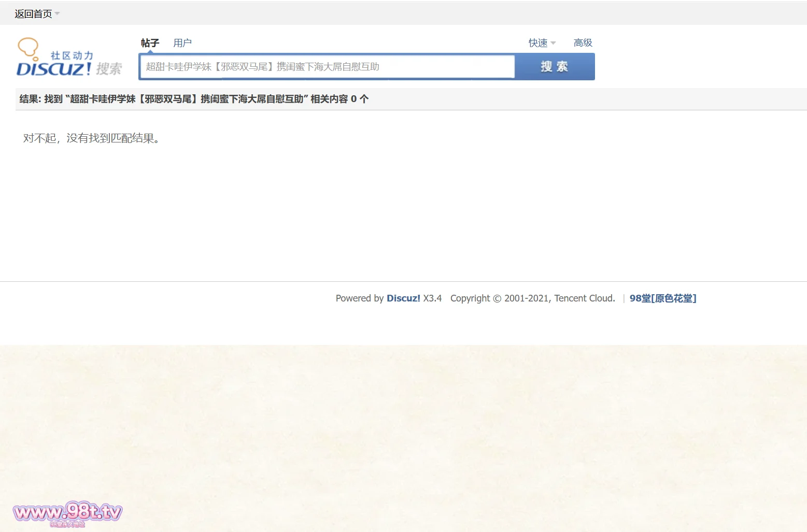Switch to the 用户 tab
Viewport: 807px width, 532px height.
point(182,43)
